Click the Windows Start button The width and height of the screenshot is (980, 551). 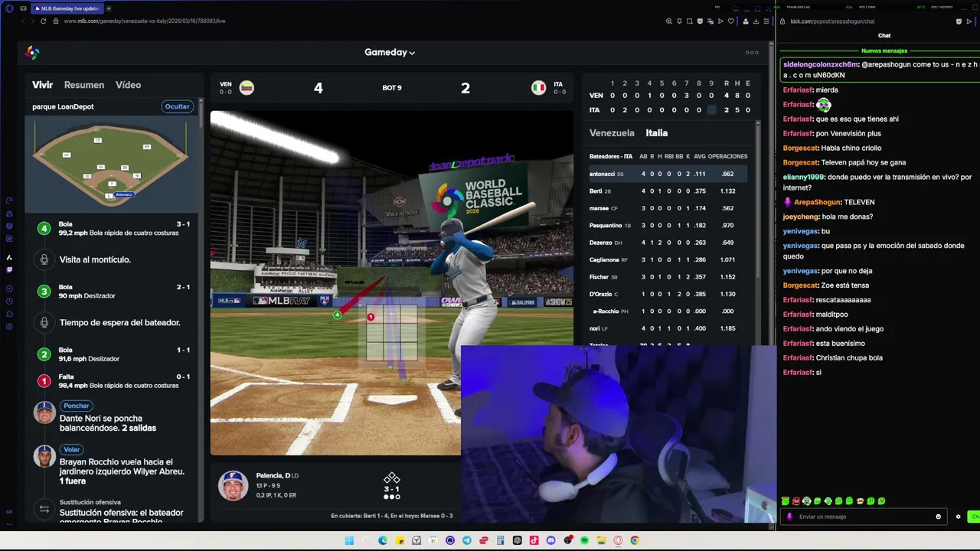[349, 540]
